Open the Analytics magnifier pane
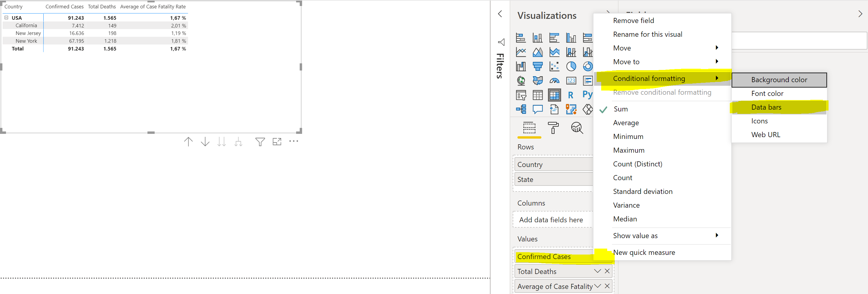This screenshot has height=294, width=868. coord(577,128)
